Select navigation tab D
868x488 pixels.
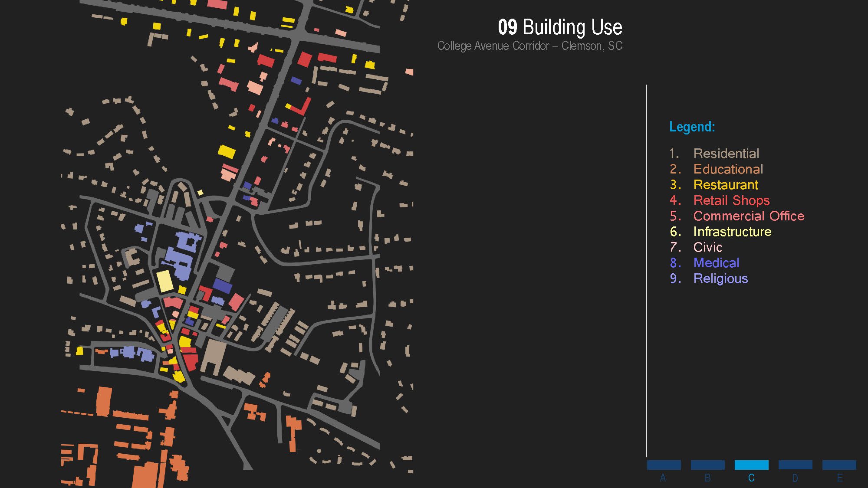[x=795, y=465]
